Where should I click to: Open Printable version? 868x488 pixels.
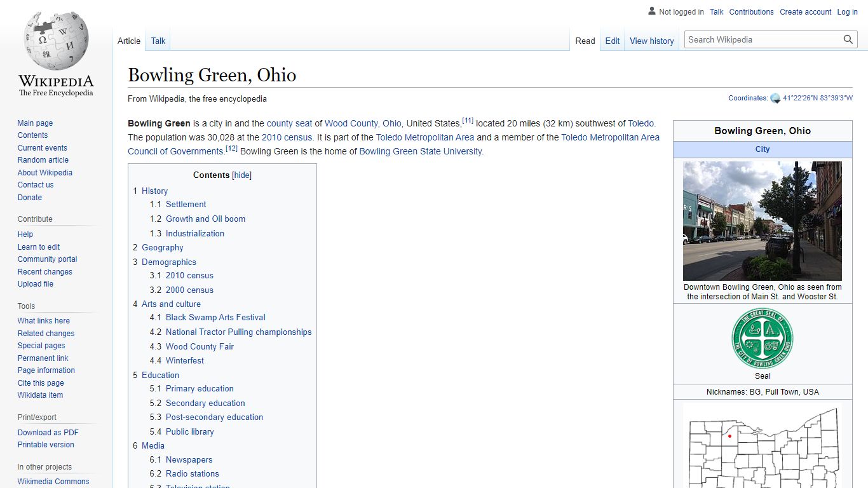[46, 445]
